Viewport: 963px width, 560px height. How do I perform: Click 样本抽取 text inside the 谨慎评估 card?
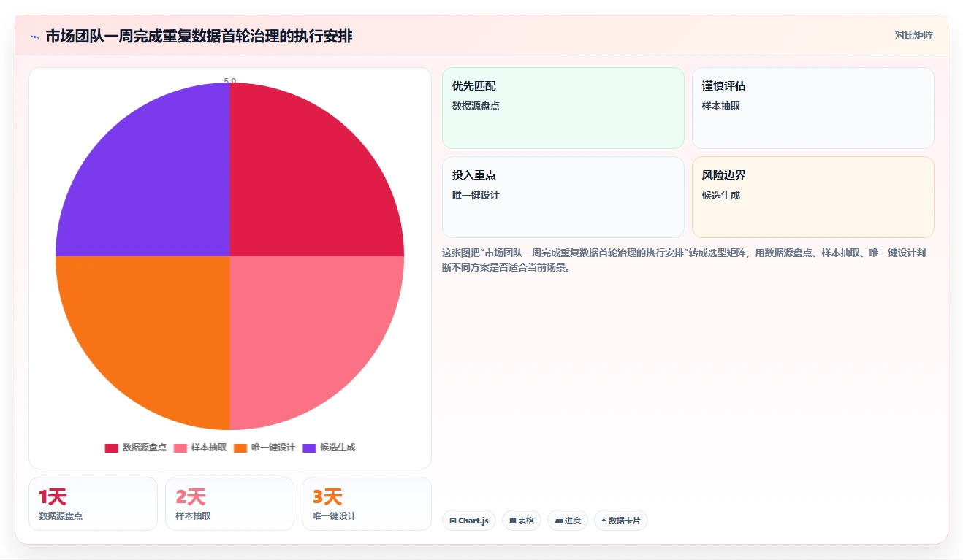721,106
